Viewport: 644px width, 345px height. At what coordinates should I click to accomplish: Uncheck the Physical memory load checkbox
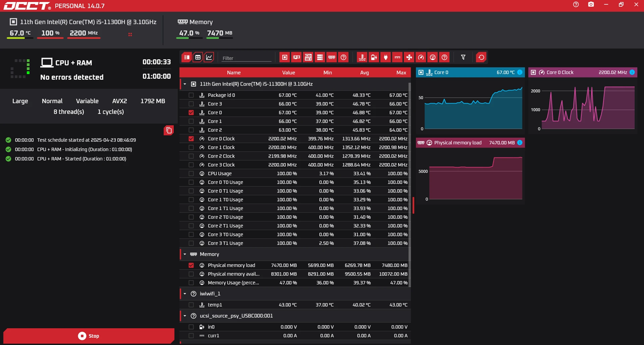[x=191, y=265]
